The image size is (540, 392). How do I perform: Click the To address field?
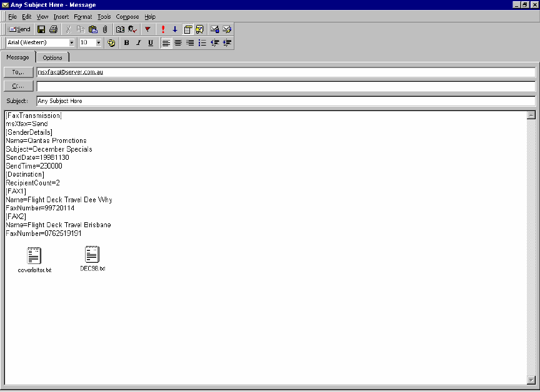(286, 72)
